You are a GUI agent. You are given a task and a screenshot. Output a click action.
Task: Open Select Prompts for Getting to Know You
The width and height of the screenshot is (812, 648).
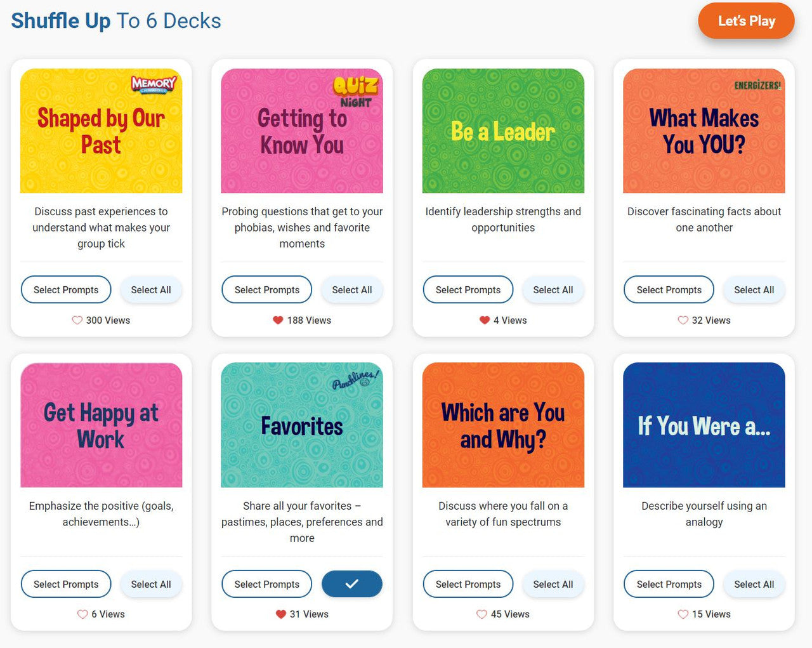(267, 290)
